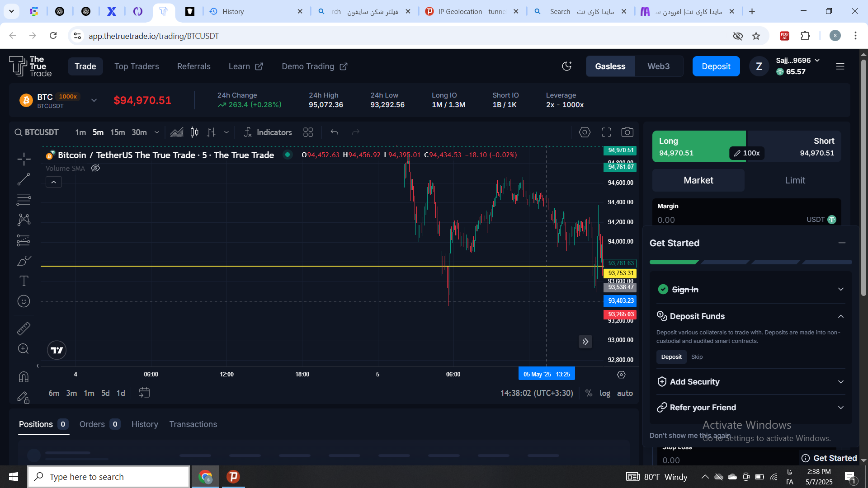Open the Referrals page
The image size is (868, 488).
pos(194,66)
